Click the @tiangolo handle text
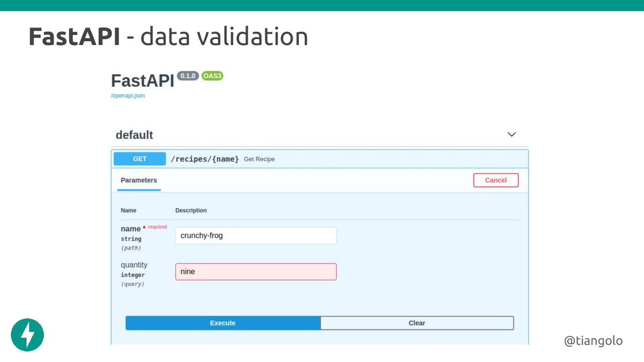The image size is (644, 362). tap(593, 341)
